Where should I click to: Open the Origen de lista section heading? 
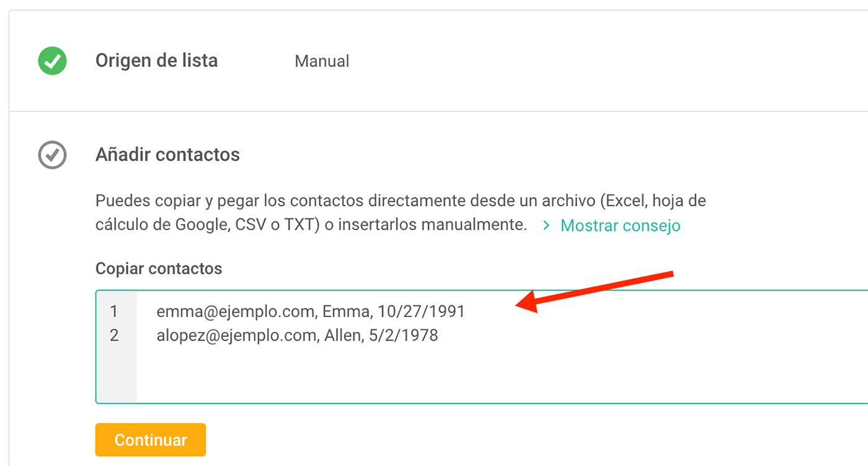[156, 61]
